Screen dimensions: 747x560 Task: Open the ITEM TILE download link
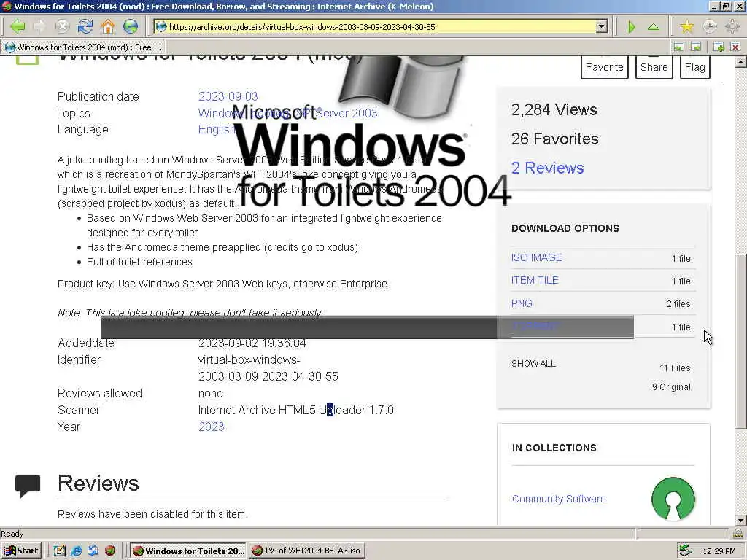[535, 281]
